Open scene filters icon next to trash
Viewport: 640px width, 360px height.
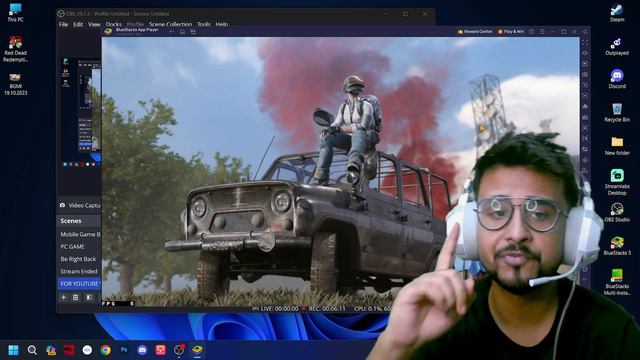click(x=89, y=298)
